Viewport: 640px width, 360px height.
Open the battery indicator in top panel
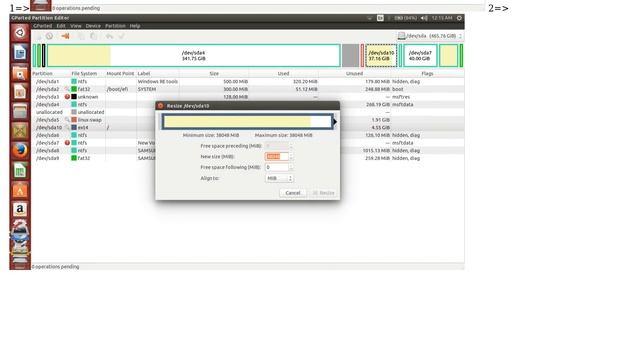point(406,18)
